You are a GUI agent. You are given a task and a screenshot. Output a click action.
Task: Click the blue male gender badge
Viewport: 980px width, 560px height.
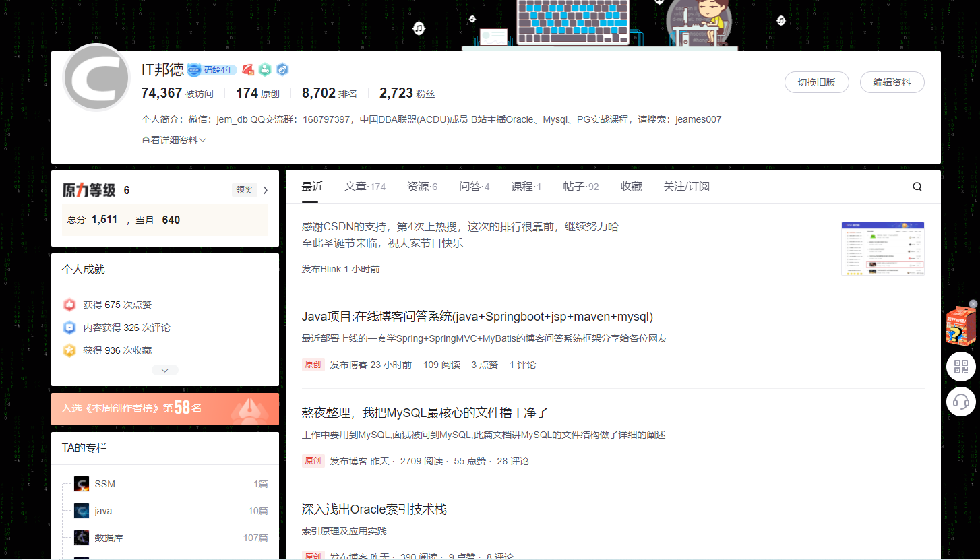[x=282, y=69]
